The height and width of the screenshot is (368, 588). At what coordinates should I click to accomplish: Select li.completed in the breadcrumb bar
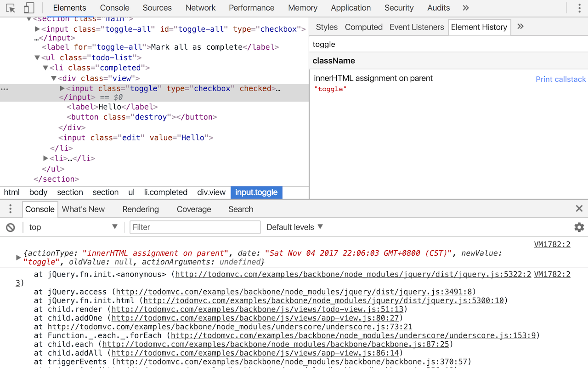pos(165,192)
